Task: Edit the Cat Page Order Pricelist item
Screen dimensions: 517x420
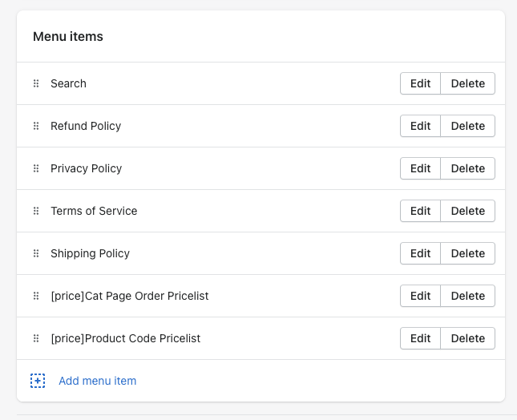Action: 420,296
